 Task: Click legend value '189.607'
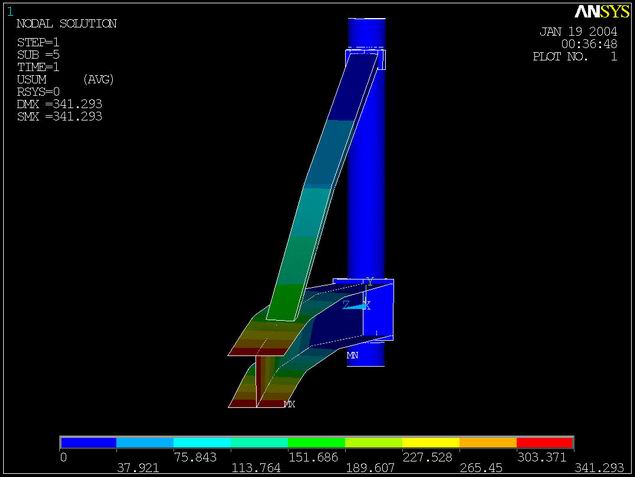[x=370, y=468]
